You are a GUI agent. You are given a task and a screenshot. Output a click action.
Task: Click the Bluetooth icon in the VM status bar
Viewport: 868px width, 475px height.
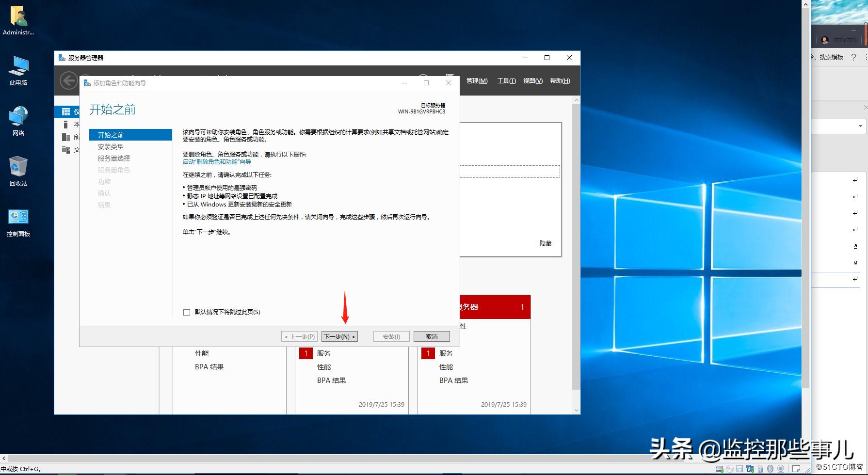pos(771,469)
